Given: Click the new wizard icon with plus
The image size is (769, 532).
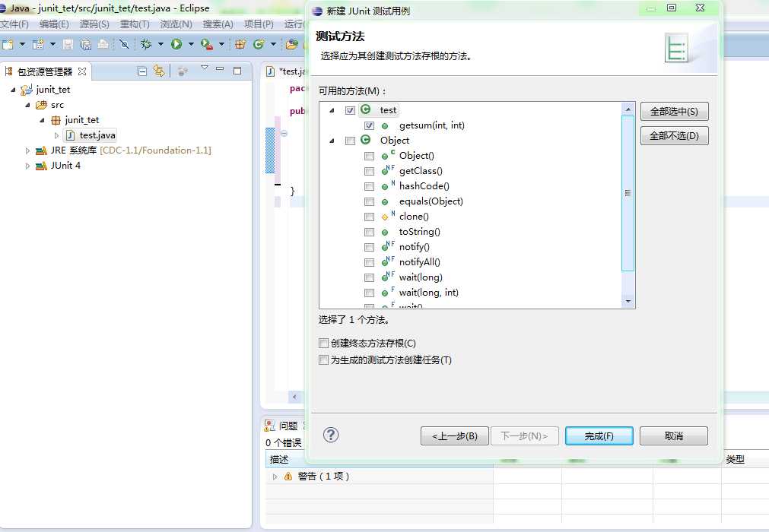Looking at the screenshot, I should pos(38,45).
